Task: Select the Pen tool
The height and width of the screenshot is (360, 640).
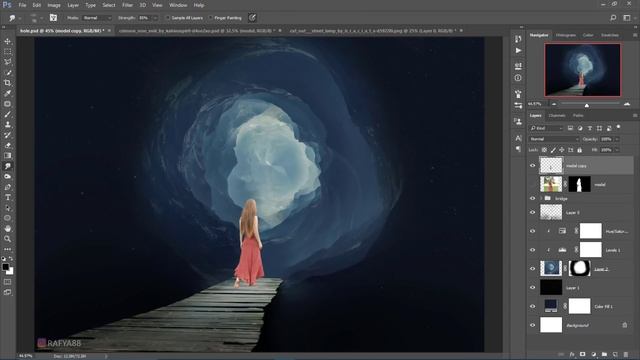Action: (7, 187)
